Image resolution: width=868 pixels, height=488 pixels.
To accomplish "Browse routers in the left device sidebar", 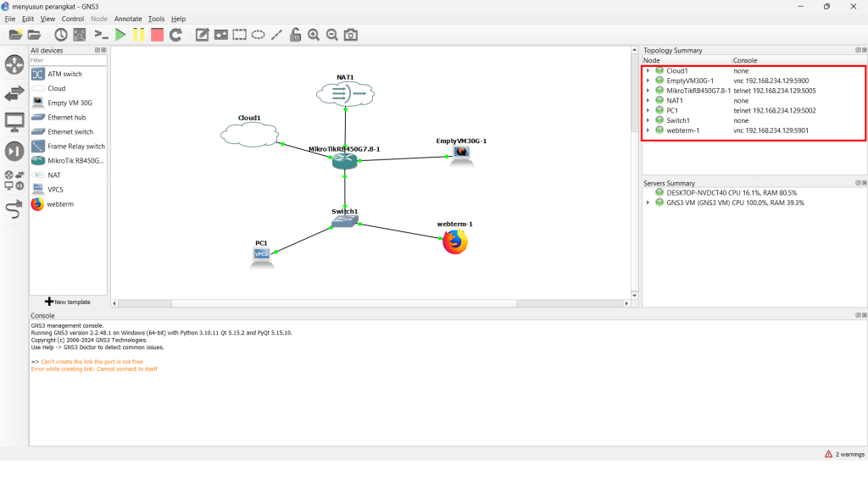I will (14, 65).
